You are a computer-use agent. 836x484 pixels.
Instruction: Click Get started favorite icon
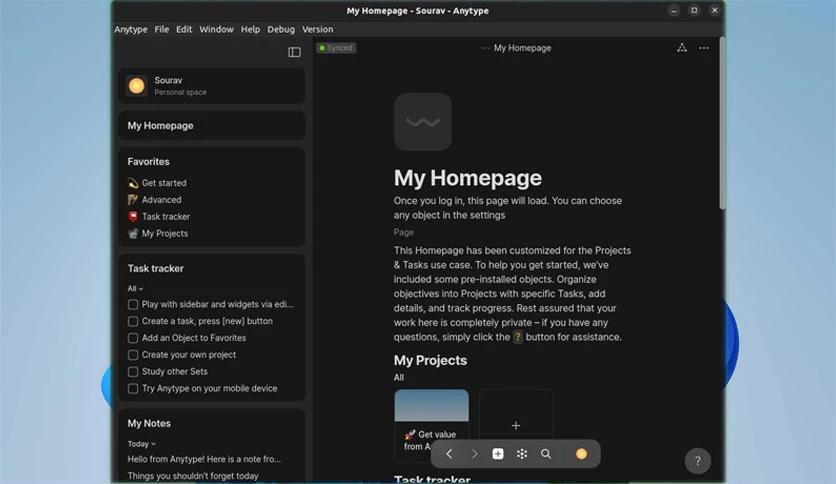coord(133,183)
